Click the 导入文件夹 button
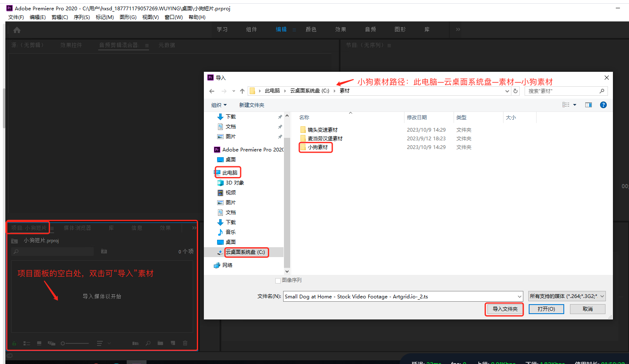 pyautogui.click(x=504, y=309)
